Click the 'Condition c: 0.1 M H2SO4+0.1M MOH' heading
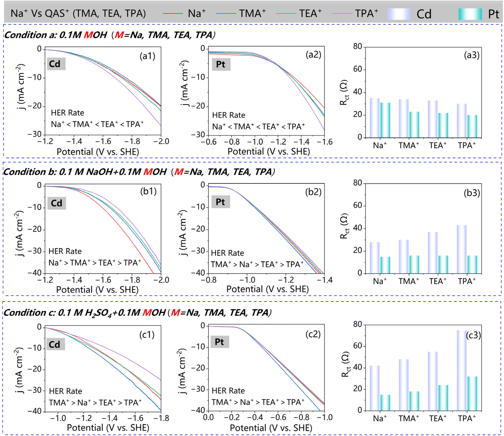 85,313
